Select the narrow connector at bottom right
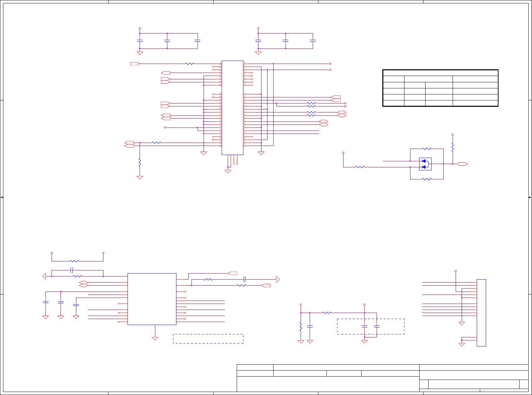 [x=481, y=313]
